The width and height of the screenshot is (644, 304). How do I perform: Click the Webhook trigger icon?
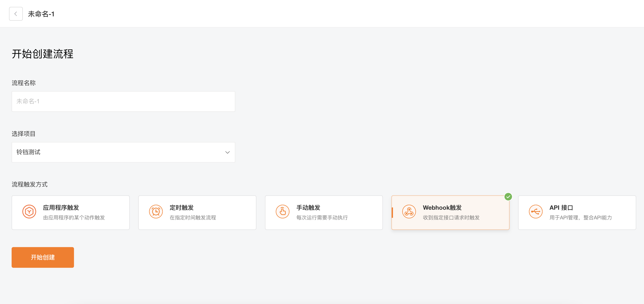point(409,212)
